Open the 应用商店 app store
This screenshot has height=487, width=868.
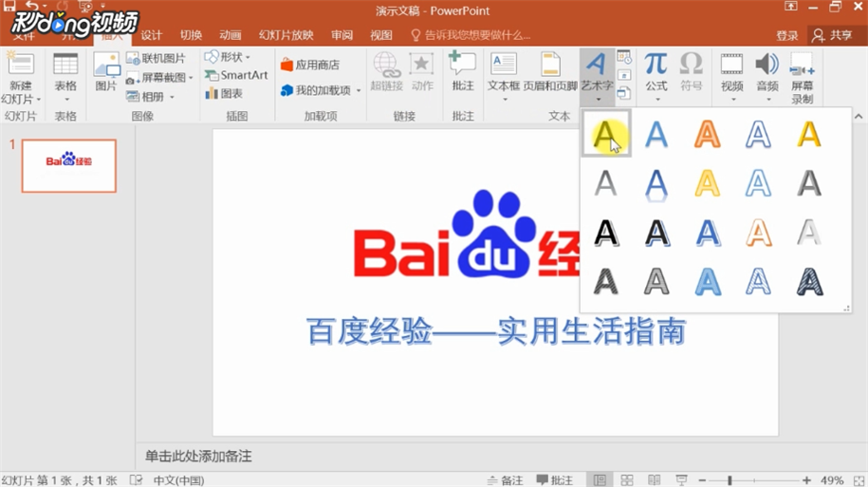(310, 65)
